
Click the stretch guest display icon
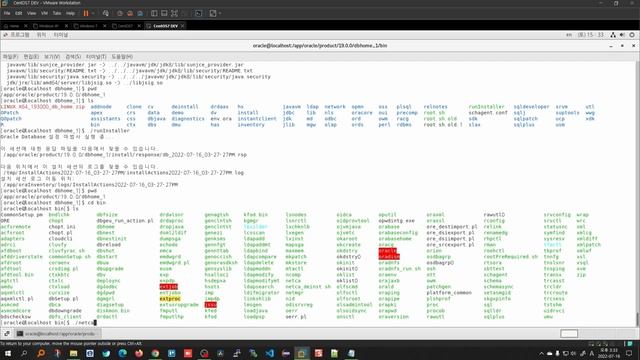click(x=213, y=13)
